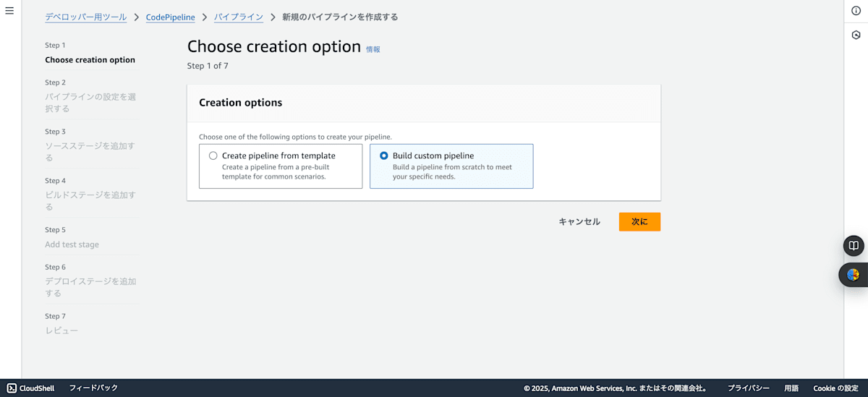Open the info panel icon

856,11
